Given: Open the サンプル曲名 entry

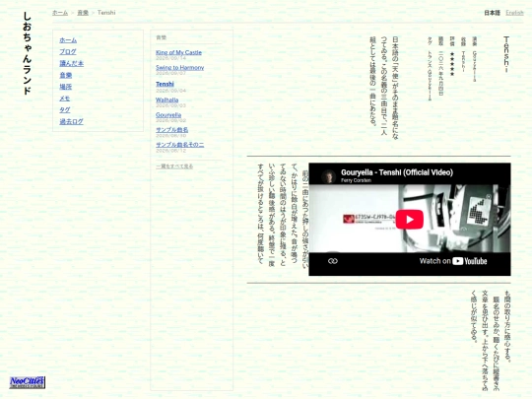Looking at the screenshot, I should tap(171, 130).
